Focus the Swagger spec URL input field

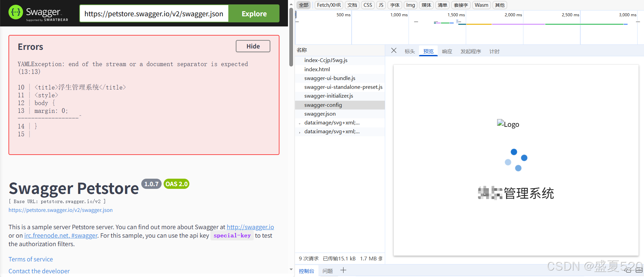click(x=154, y=14)
